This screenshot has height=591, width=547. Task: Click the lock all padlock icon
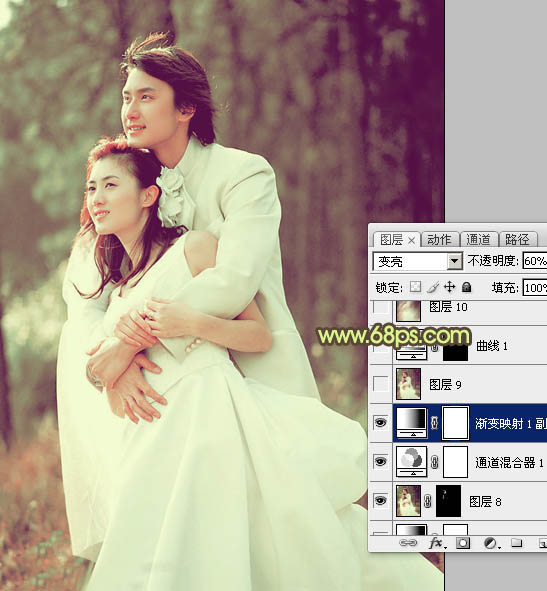[x=466, y=287]
